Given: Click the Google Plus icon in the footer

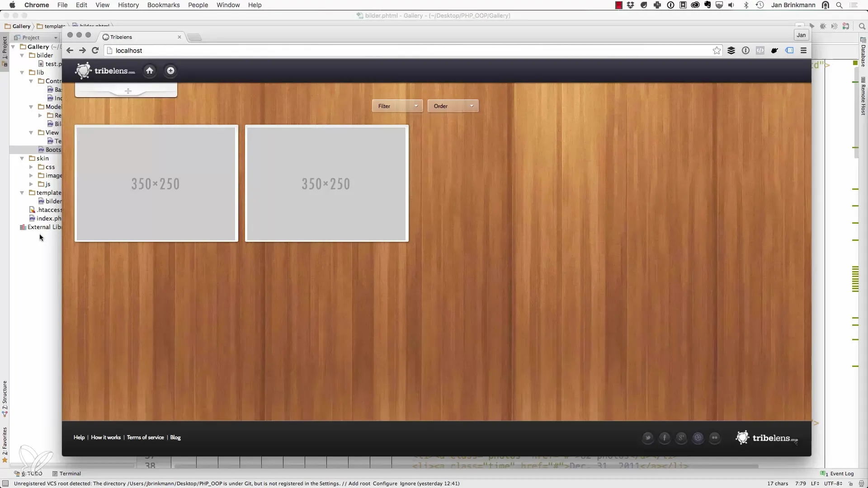Looking at the screenshot, I should (x=681, y=437).
